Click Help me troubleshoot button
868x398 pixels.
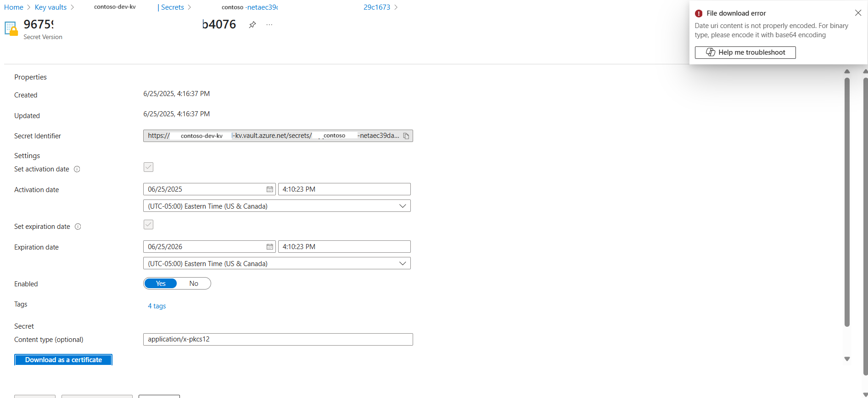[x=745, y=52]
